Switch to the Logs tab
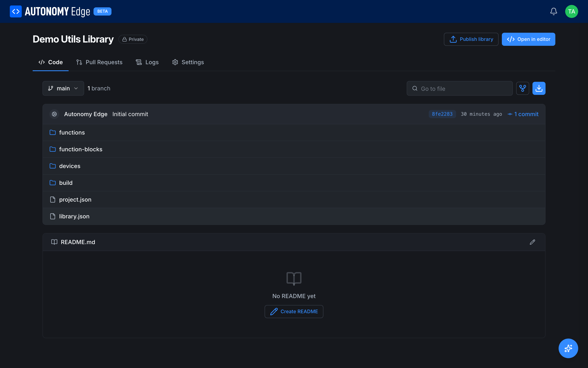Screen dimensions: 588x368 pyautogui.click(x=147, y=62)
